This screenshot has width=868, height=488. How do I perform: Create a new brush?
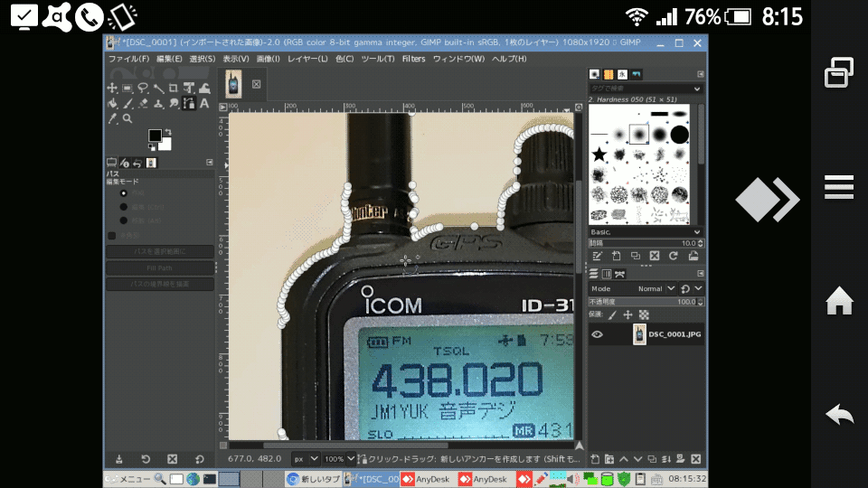[616, 256]
